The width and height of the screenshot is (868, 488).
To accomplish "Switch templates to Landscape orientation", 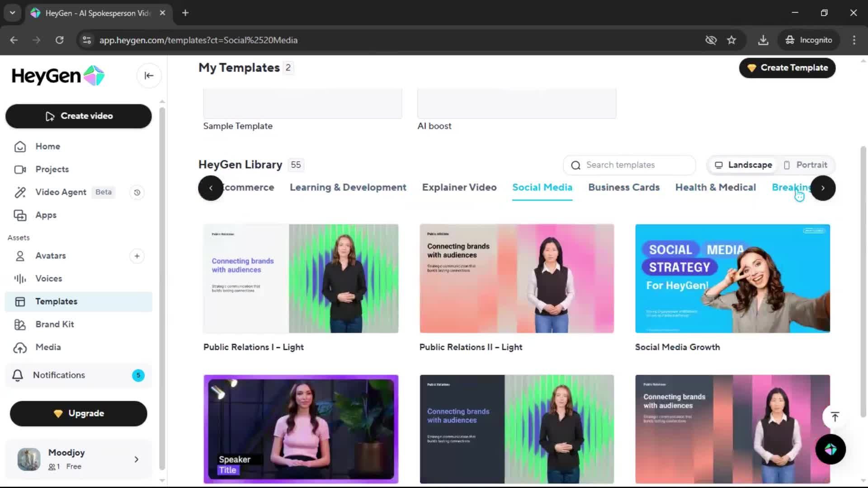I will click(x=743, y=165).
